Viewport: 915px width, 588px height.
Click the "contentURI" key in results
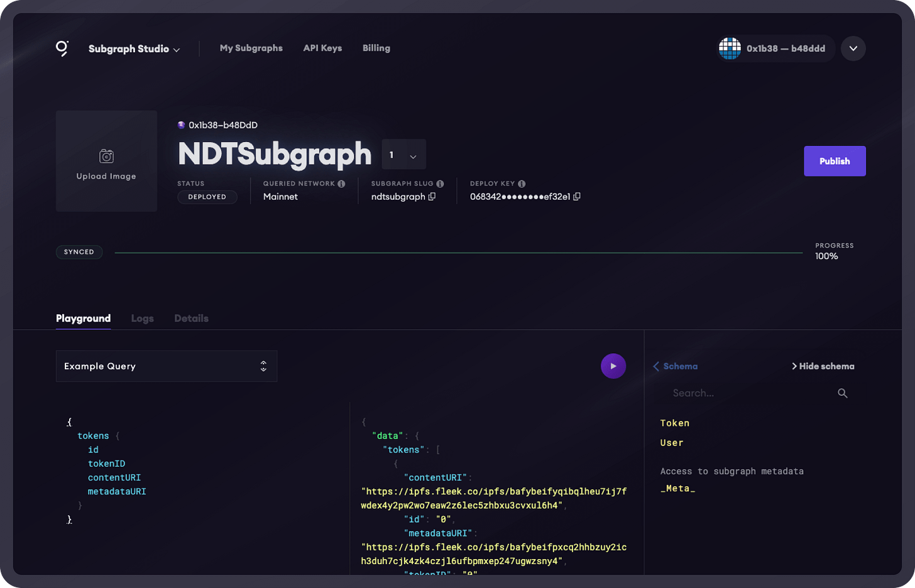(x=436, y=477)
